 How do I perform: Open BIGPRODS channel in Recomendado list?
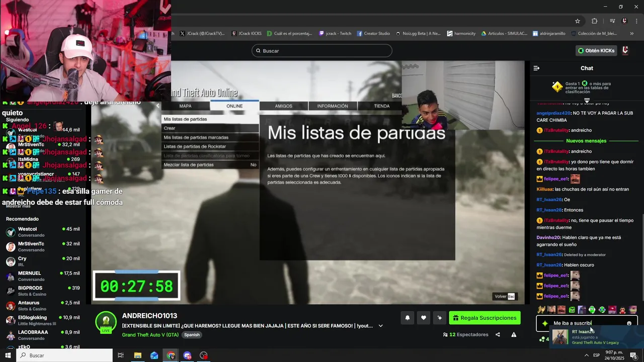(43, 291)
